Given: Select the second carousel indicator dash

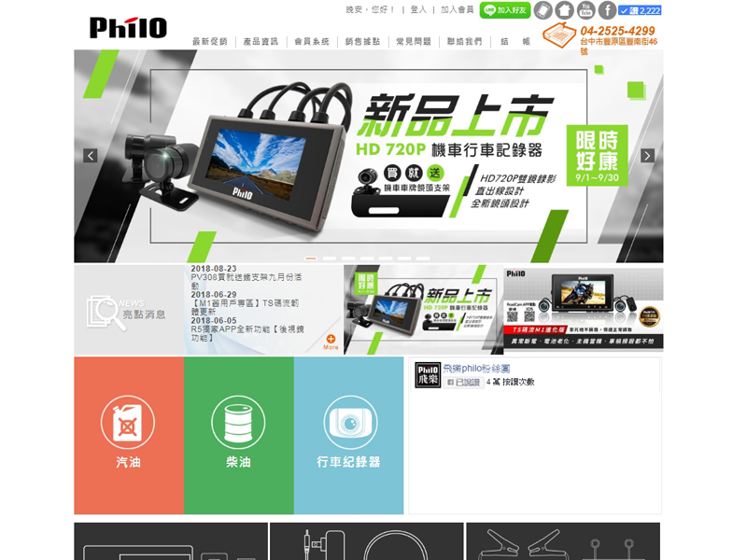Looking at the screenshot, I should coord(330,259).
